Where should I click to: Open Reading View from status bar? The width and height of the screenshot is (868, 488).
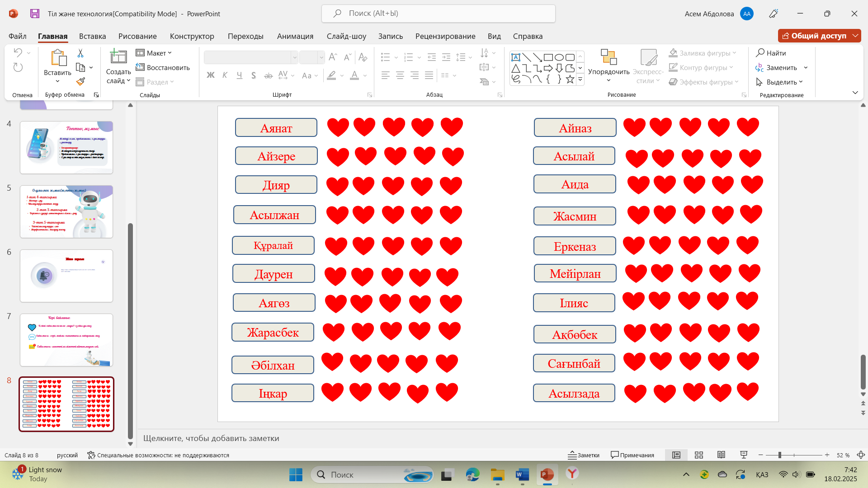click(x=721, y=455)
